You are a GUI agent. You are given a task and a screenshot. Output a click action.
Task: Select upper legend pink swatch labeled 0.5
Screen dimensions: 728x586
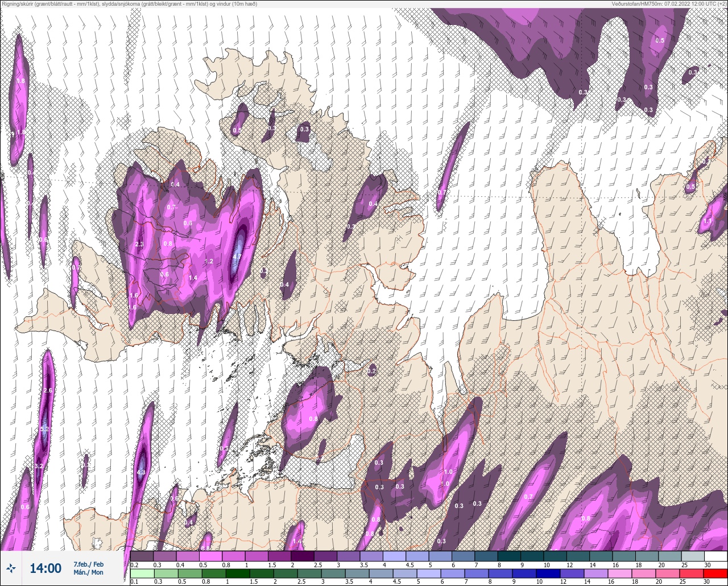point(210,556)
